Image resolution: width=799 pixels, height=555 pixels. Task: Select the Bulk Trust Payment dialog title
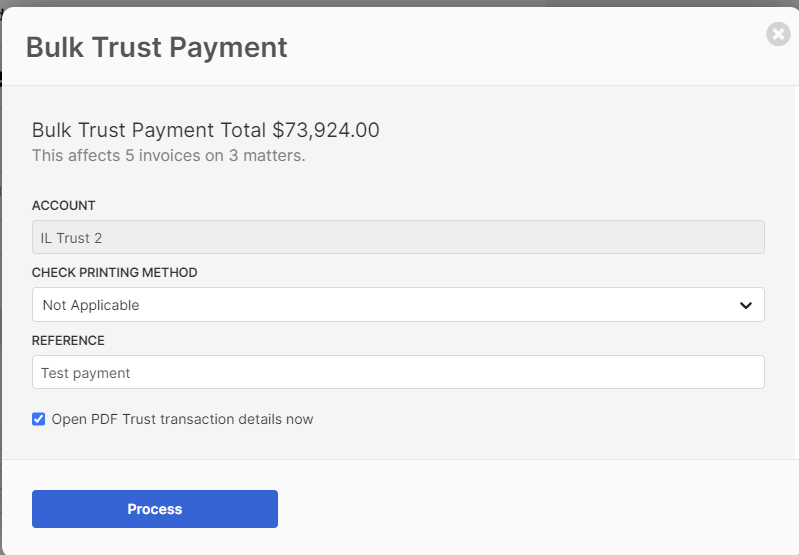[x=156, y=47]
